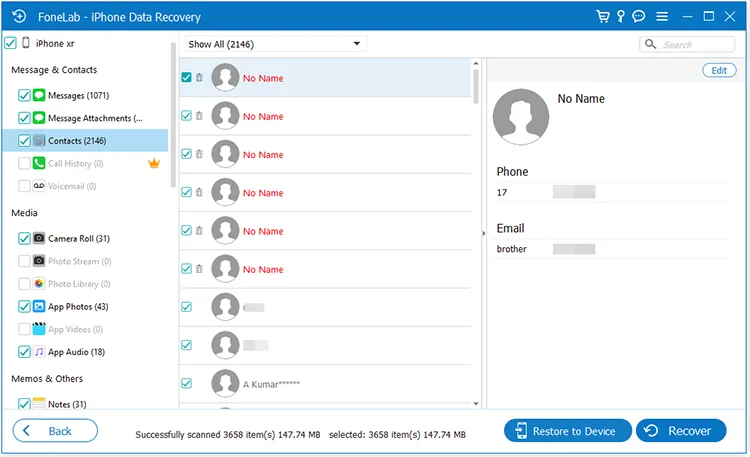Click the crown premium icon

click(x=154, y=163)
